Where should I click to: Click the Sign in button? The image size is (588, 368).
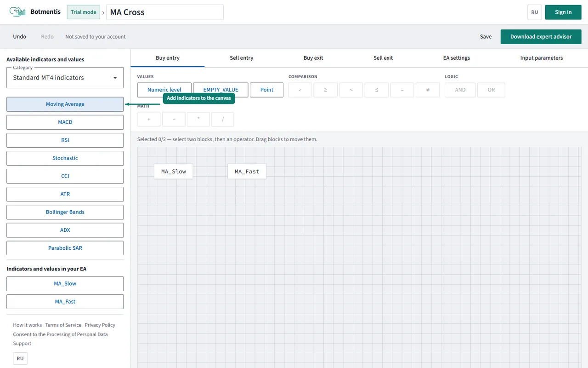click(563, 12)
